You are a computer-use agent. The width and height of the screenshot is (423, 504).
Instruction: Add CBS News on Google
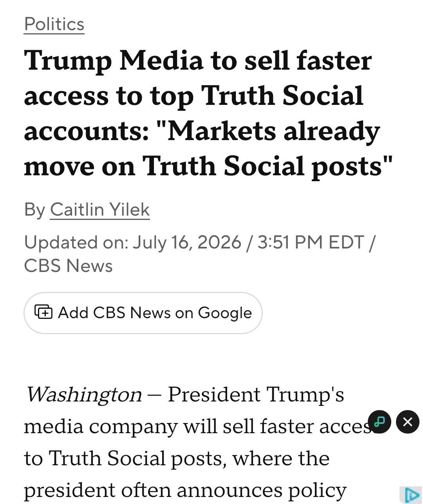[x=143, y=313]
